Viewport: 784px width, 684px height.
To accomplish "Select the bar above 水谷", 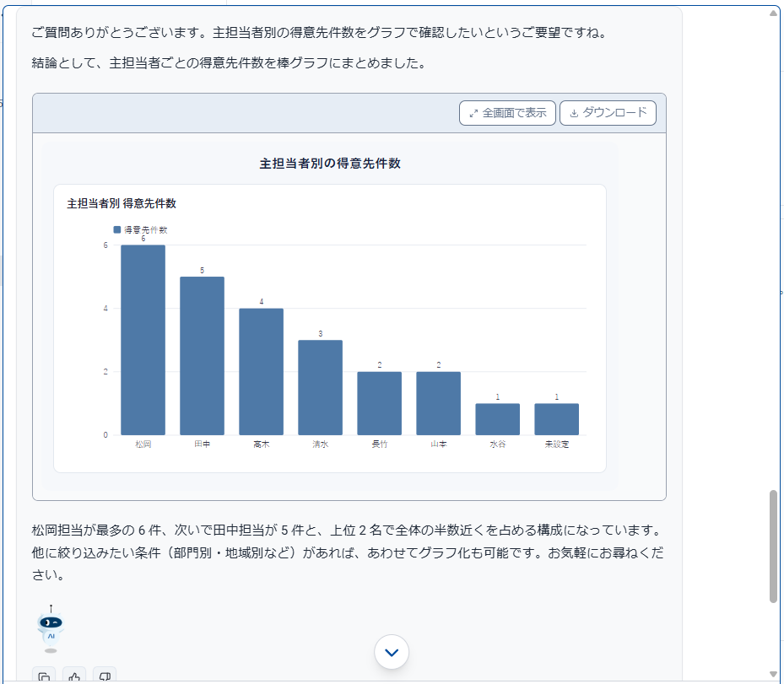I will click(498, 419).
